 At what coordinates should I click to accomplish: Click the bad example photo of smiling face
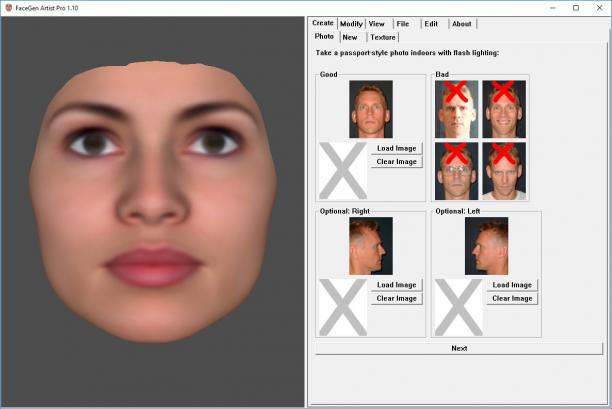click(x=504, y=109)
